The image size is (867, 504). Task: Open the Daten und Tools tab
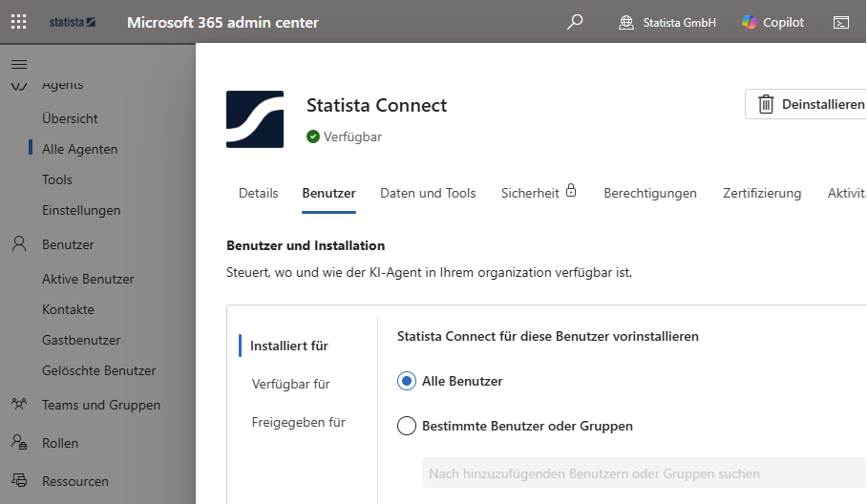click(x=428, y=193)
